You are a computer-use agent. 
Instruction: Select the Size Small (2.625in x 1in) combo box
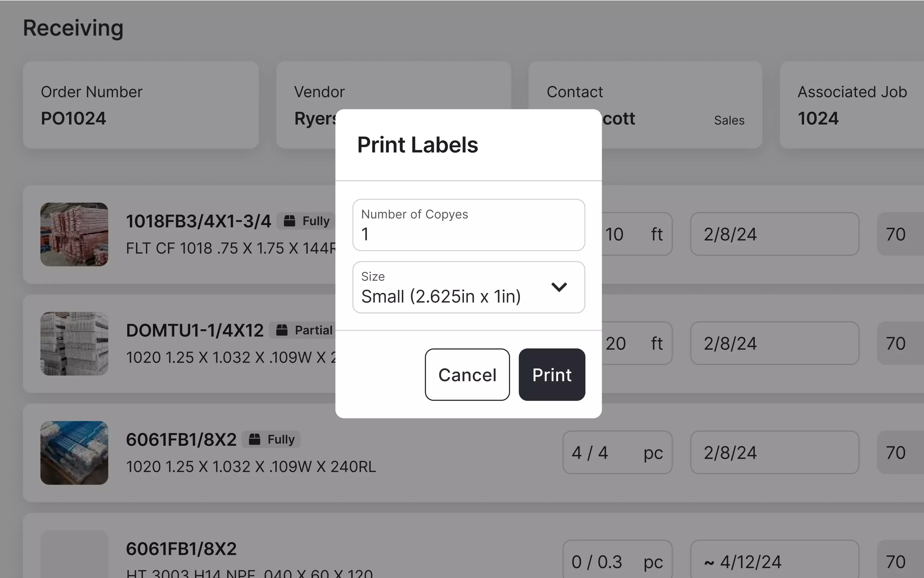451,287
